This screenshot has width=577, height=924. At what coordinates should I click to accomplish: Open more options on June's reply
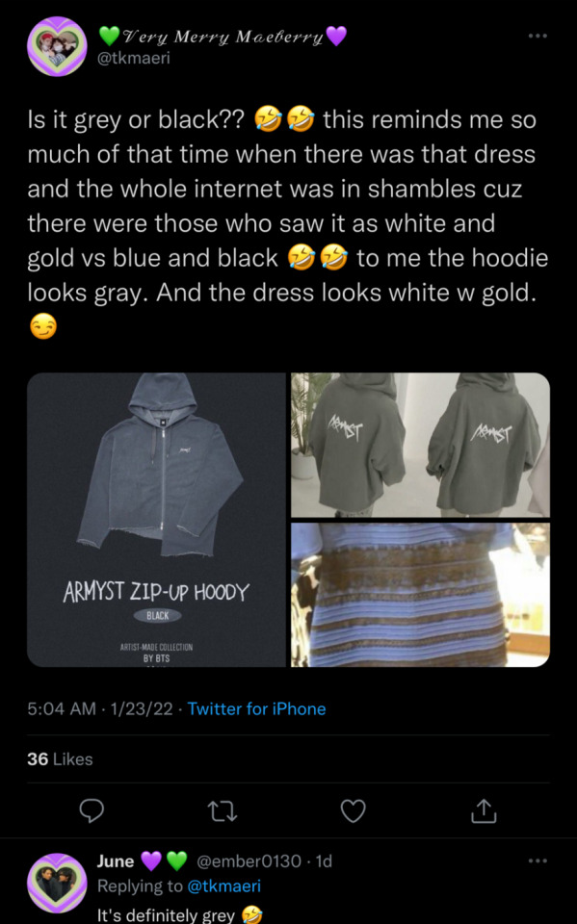tap(538, 860)
